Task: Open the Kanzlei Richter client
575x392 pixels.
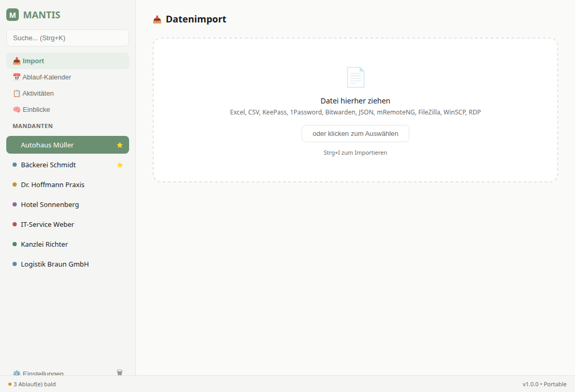Action: (44, 244)
